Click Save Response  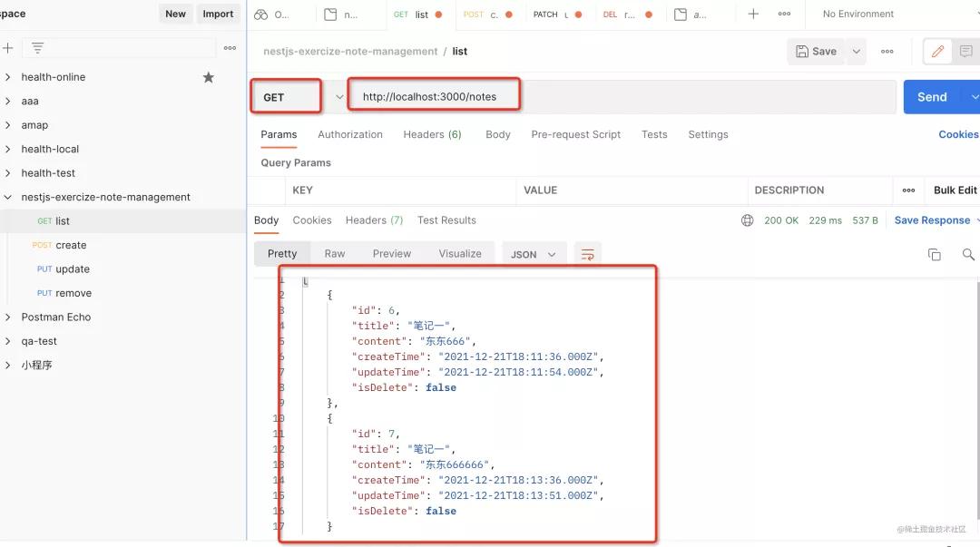pos(932,220)
